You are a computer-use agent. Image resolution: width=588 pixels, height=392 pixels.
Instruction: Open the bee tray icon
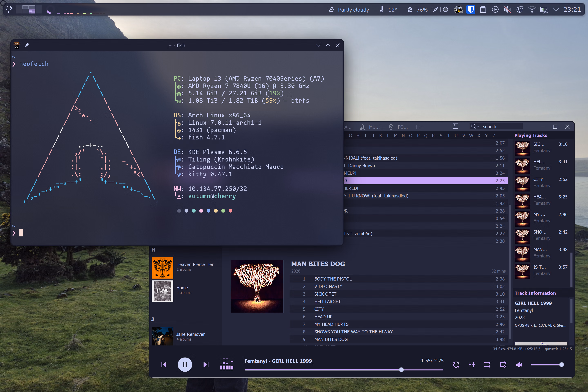tap(458, 10)
